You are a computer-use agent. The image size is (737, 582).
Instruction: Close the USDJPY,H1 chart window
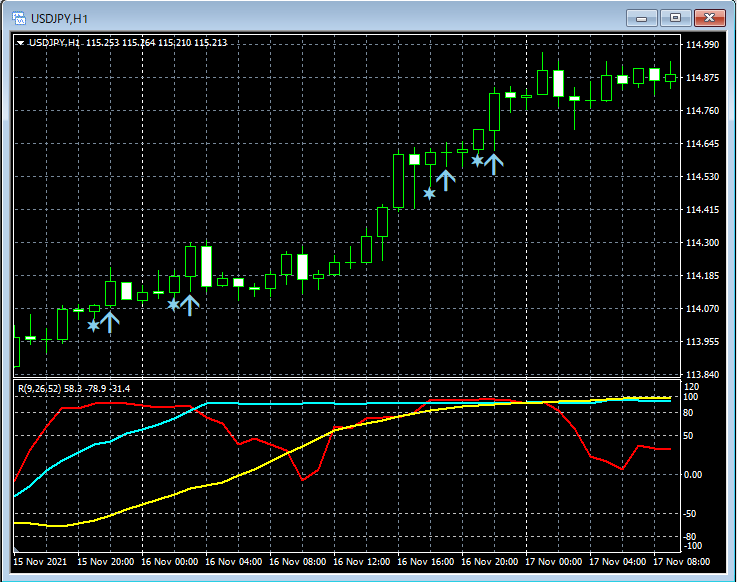click(x=710, y=18)
